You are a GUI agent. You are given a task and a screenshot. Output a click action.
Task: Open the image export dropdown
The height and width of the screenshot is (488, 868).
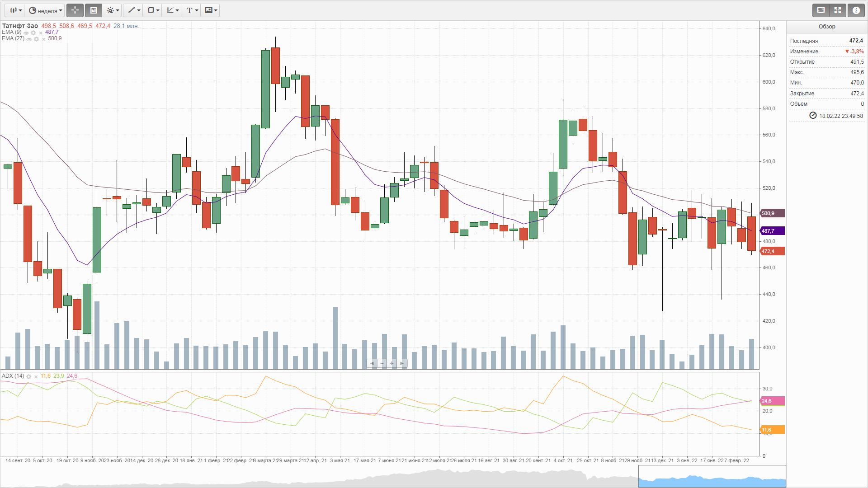211,10
